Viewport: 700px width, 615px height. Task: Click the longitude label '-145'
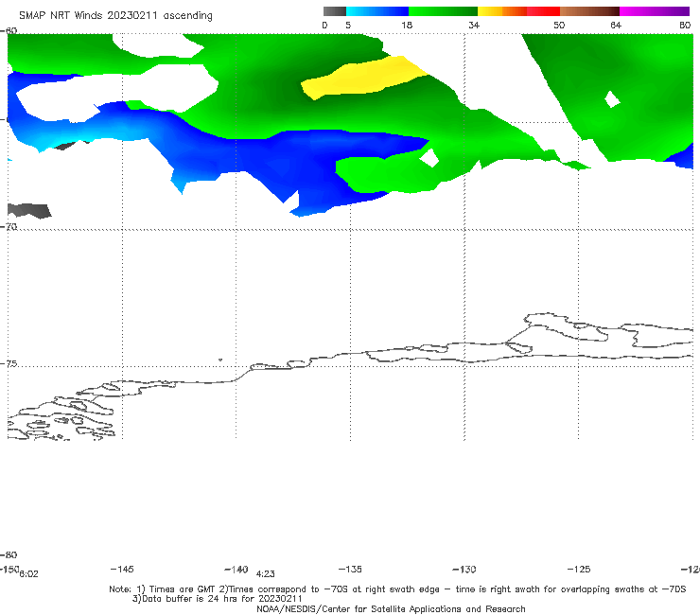pos(122,569)
